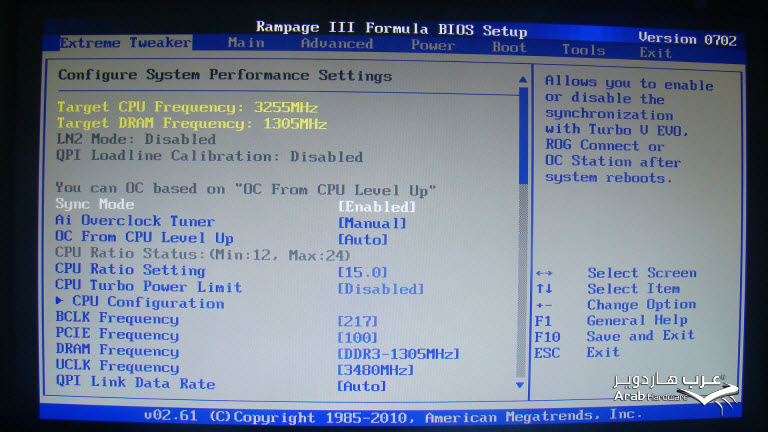Select the Sync Mode label
This screenshot has height=432, width=768.
(x=95, y=204)
